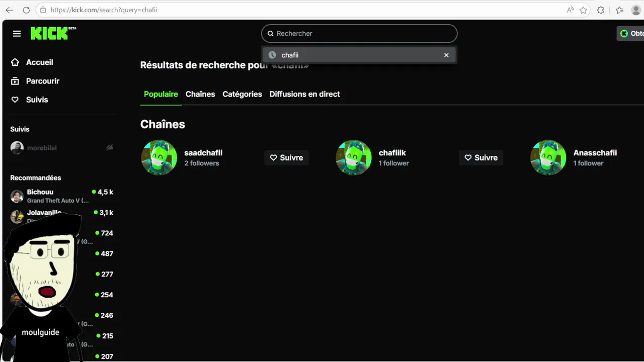The image size is (644, 362).
Task: Click chafiiik's profile picture
Action: click(354, 157)
